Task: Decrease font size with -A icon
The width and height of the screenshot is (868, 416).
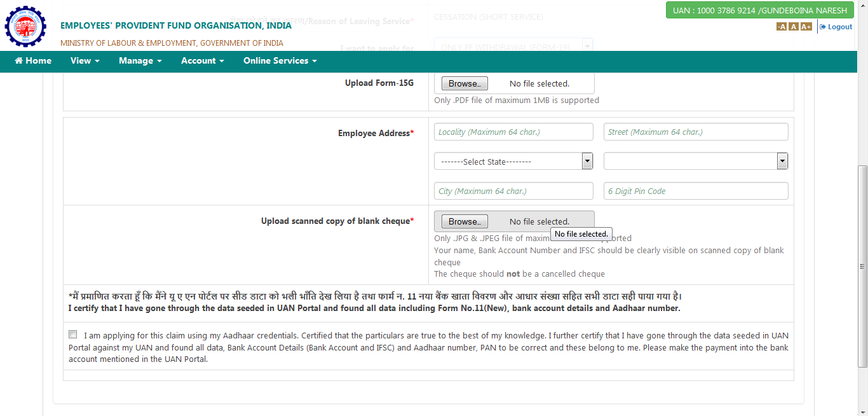Action: point(782,27)
